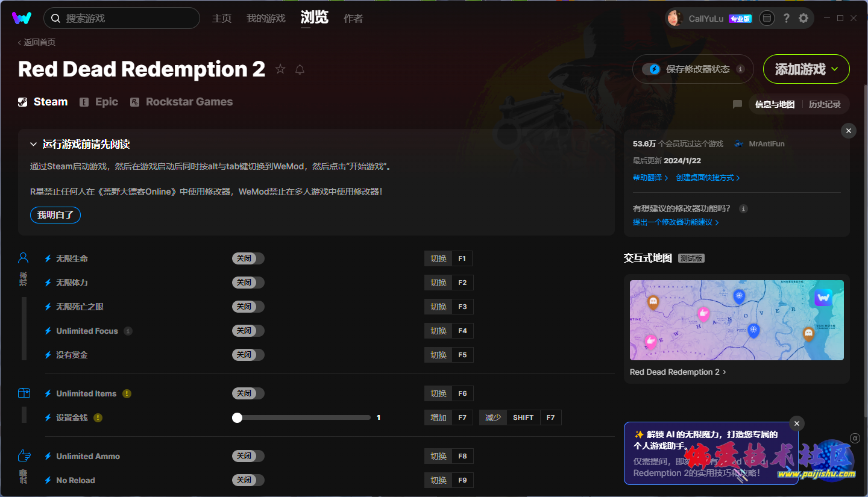Click the player category person icon
Viewport: 868px width, 497px height.
[x=24, y=258]
